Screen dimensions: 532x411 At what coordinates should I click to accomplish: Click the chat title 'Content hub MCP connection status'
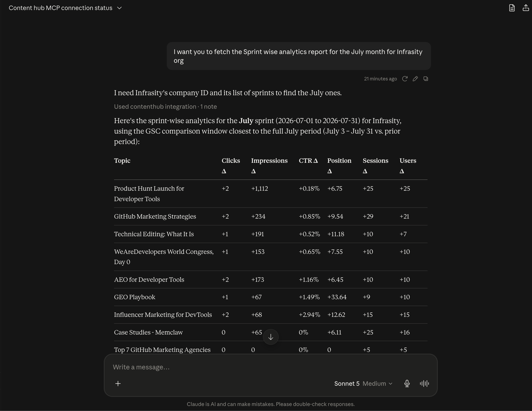pyautogui.click(x=61, y=8)
